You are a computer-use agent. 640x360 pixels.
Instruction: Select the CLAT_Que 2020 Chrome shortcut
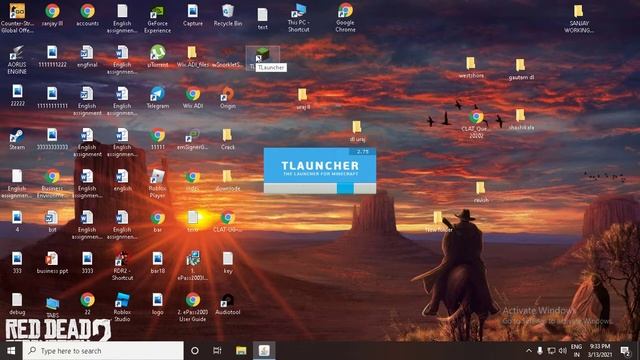click(x=476, y=124)
